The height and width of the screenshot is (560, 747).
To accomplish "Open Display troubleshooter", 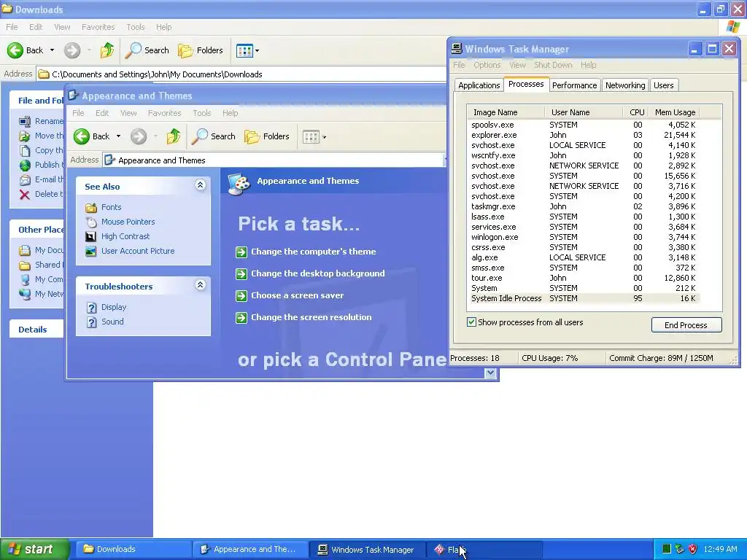I will [x=114, y=307].
